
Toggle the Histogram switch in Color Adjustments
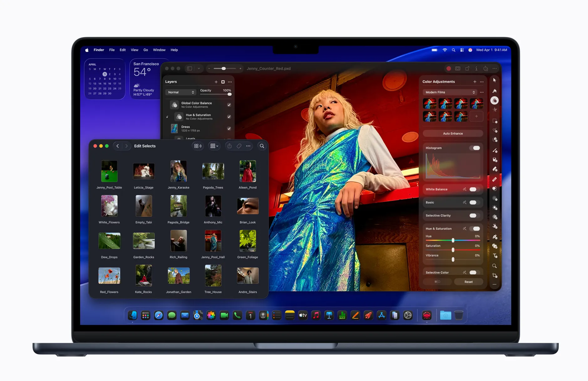tap(475, 148)
